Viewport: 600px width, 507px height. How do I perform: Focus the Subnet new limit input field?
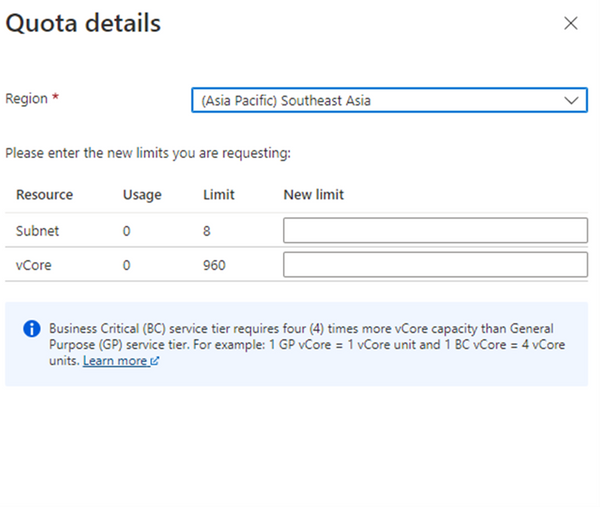[x=435, y=231]
